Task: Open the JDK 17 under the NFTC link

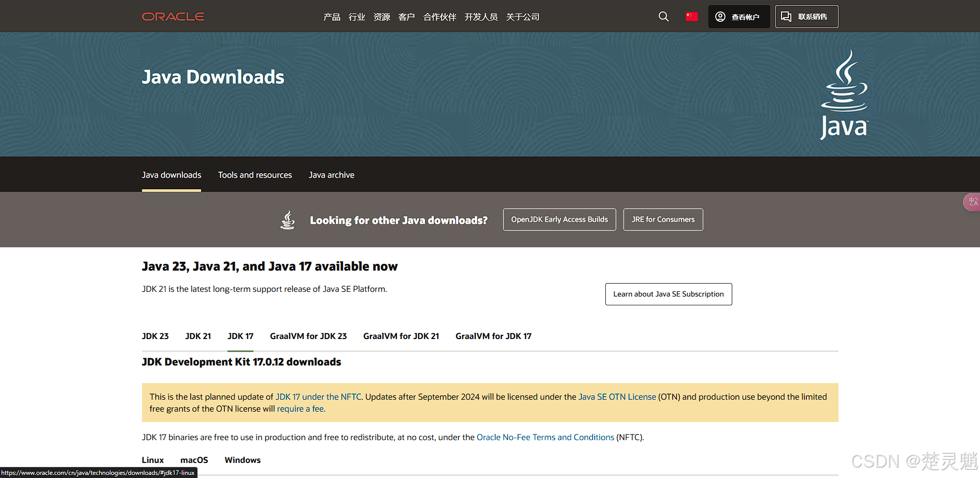Action: pos(318,397)
